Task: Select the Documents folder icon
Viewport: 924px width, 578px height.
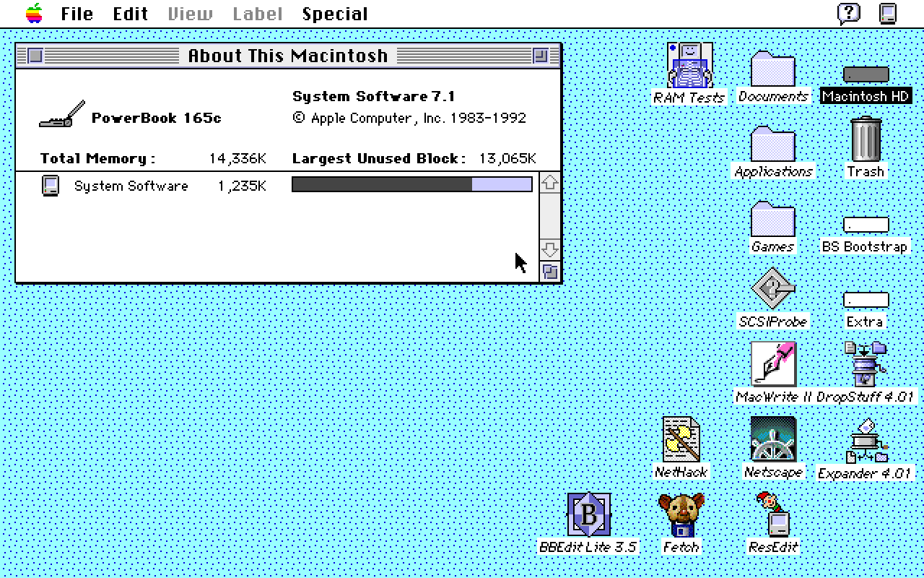Action: coord(772,69)
